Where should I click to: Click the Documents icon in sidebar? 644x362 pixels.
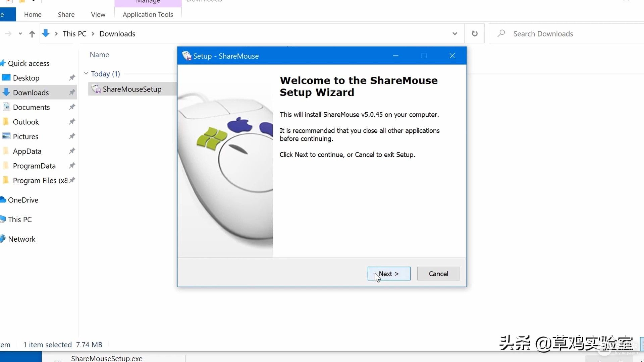6,107
